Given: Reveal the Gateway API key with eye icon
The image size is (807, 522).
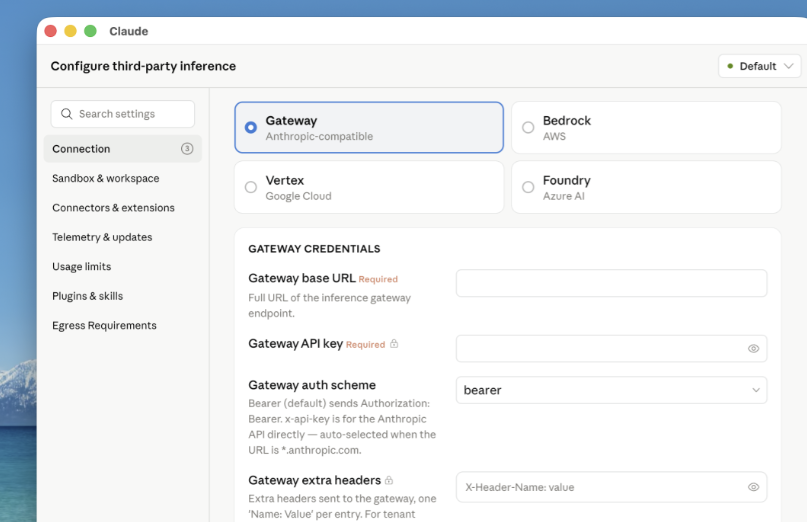Looking at the screenshot, I should pos(753,349).
